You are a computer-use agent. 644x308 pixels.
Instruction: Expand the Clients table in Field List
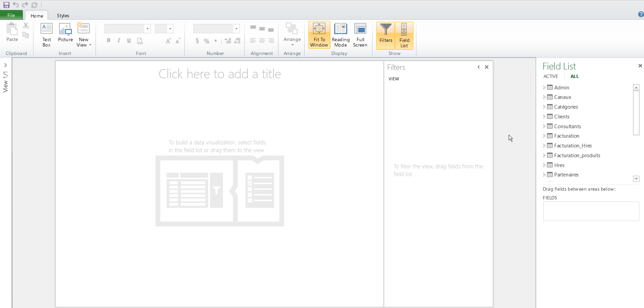coord(544,117)
